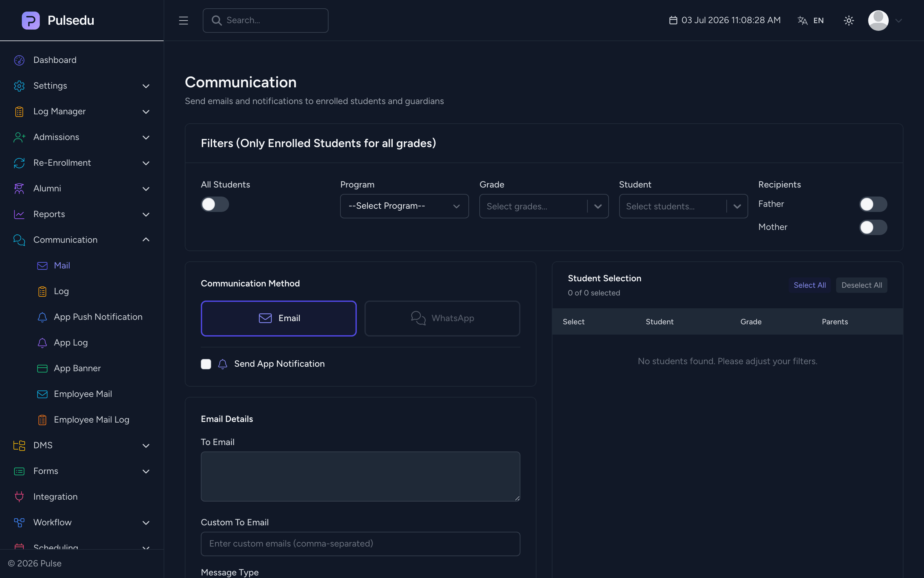
Task: Switch language using EN label
Action: [x=818, y=21]
